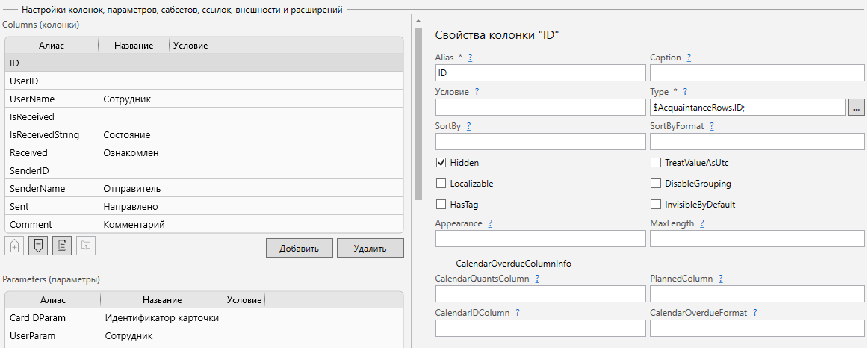The height and width of the screenshot is (348, 868).
Task: Click the paste icon below the Columns list
Action: tap(86, 246)
